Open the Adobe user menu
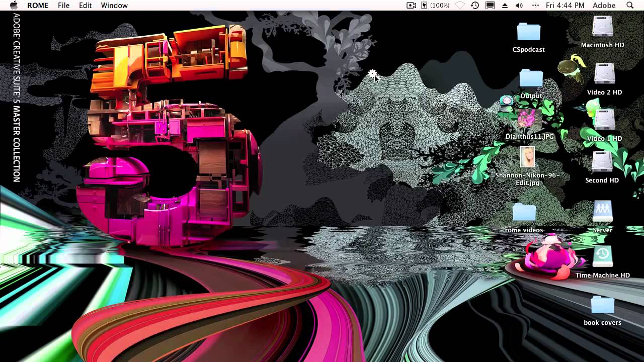This screenshot has height=362, width=644. click(604, 6)
